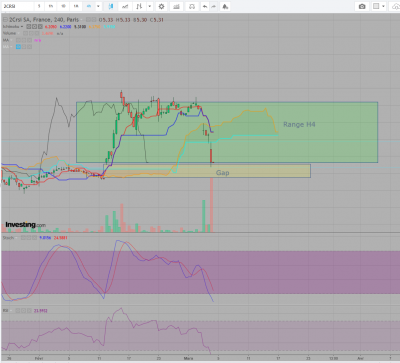Collapse the 2Crsi SA legend toggle

click(x=5, y=20)
